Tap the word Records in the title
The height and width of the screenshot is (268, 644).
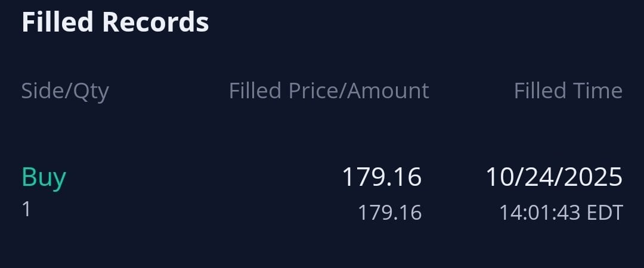156,22
